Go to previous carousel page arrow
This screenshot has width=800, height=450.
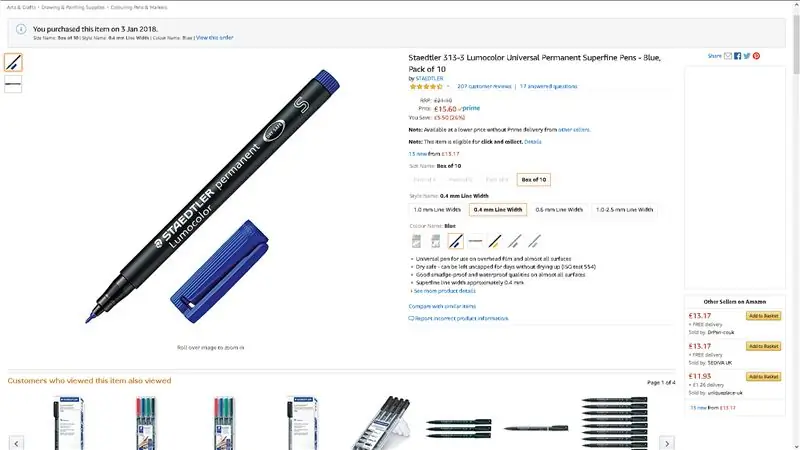coord(16,443)
